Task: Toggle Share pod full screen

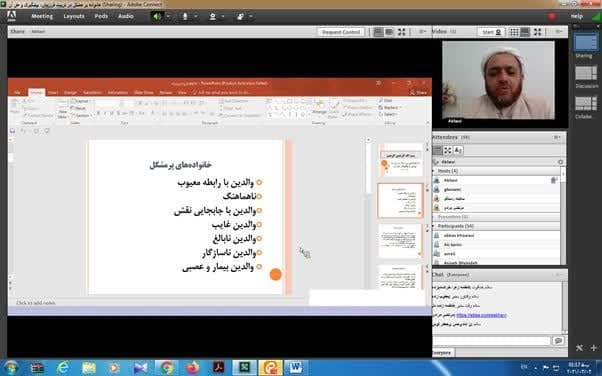Action: coord(402,32)
